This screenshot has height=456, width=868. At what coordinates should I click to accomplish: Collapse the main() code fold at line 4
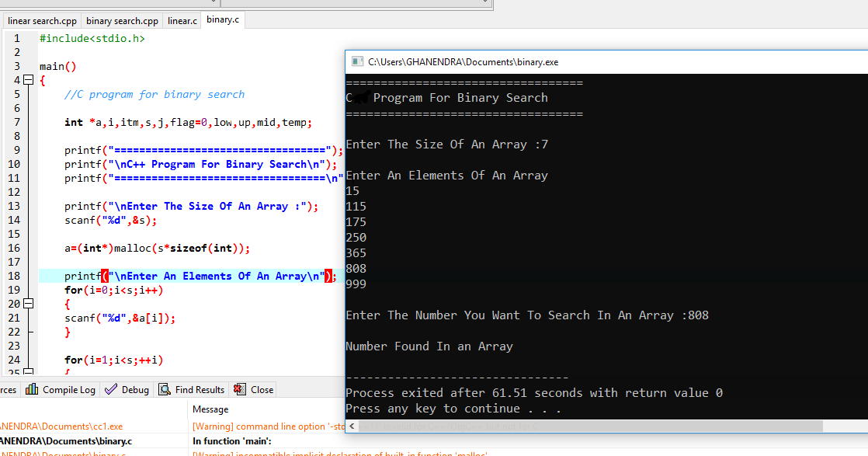(27, 79)
